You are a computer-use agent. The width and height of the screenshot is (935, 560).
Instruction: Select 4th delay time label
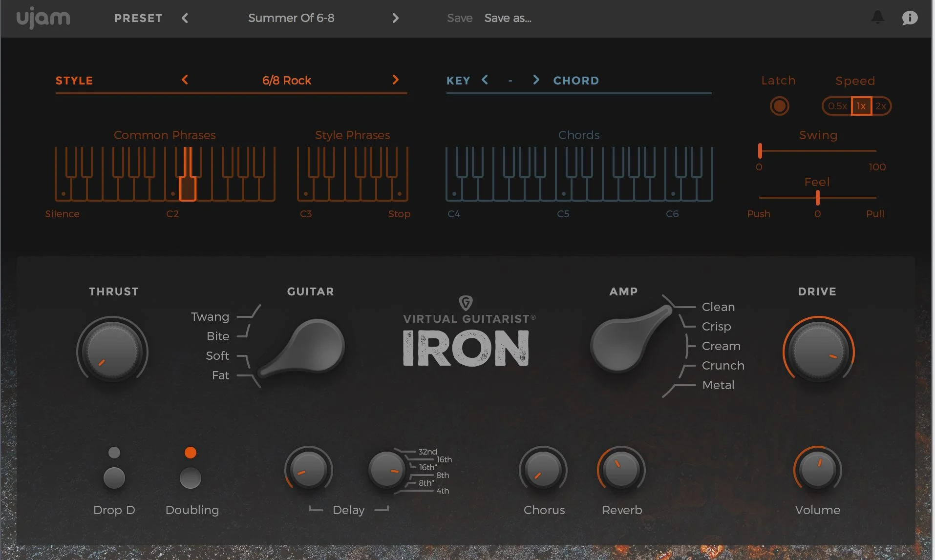pos(443,491)
